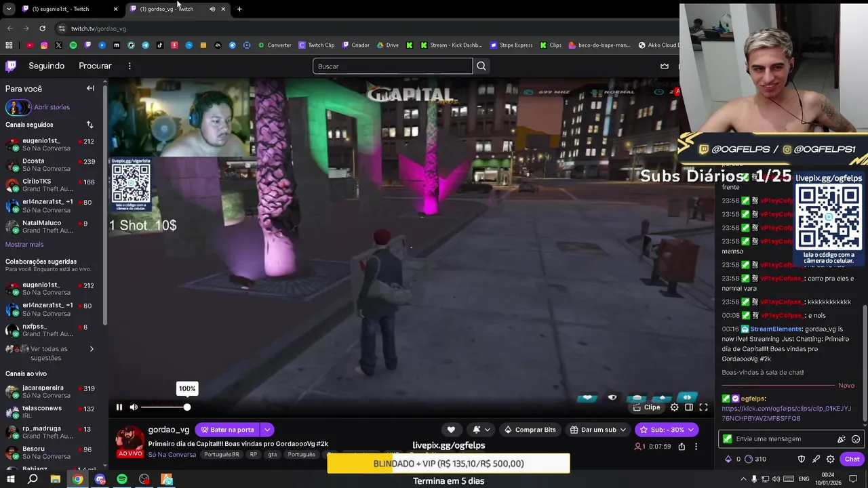Click the Seguindo nav tab
This screenshot has height=488, width=868.
point(46,66)
